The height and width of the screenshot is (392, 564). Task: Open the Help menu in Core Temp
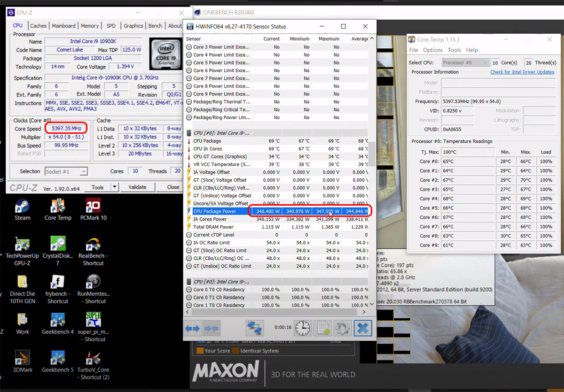472,50
